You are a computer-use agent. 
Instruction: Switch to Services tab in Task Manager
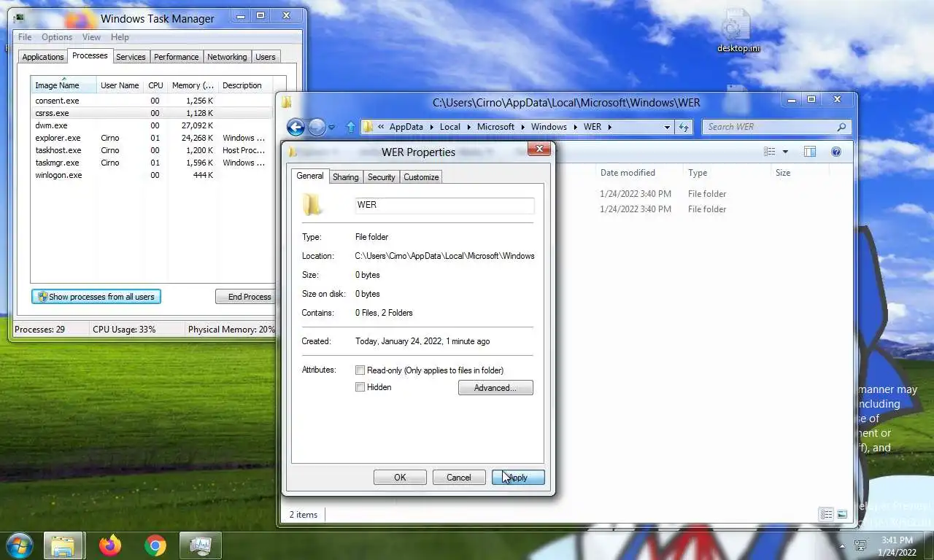131,57
